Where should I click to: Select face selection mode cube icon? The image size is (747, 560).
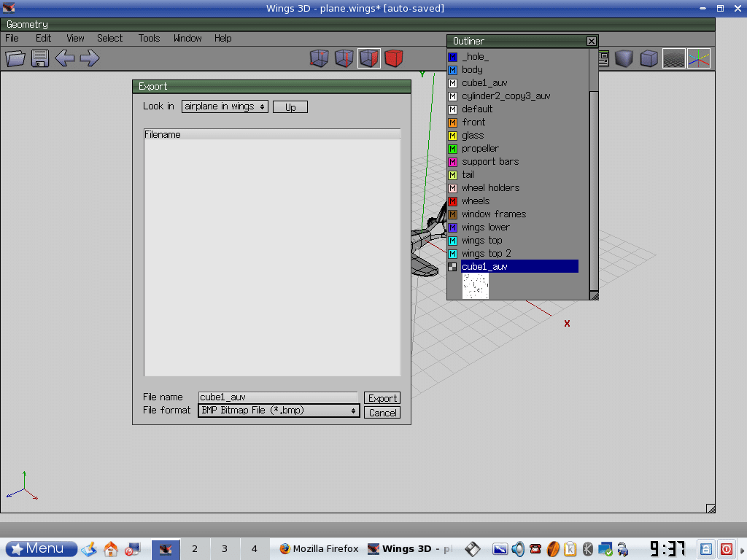click(369, 58)
